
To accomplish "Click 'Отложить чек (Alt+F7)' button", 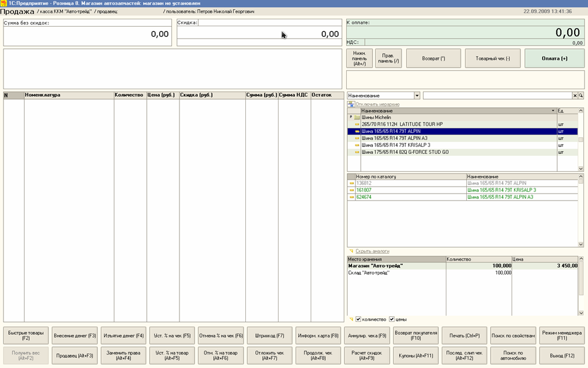I will pyautogui.click(x=270, y=355).
